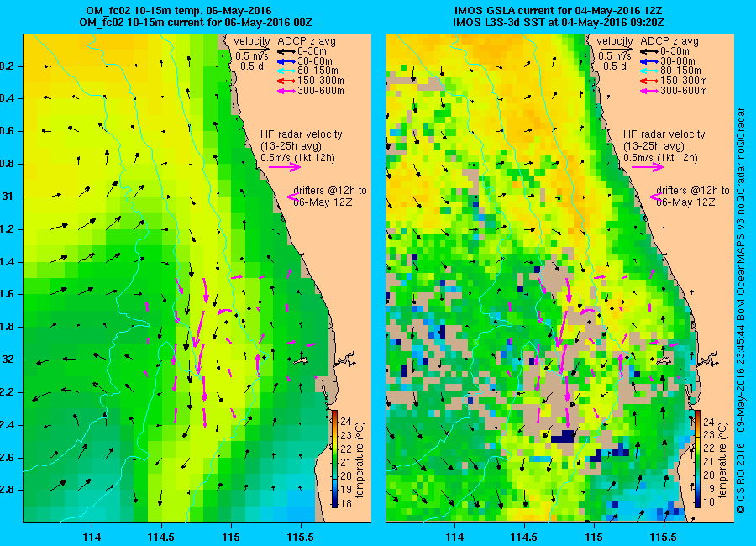Click the '114.5' longitude label under left map
The image size is (756, 546).
click(x=161, y=537)
